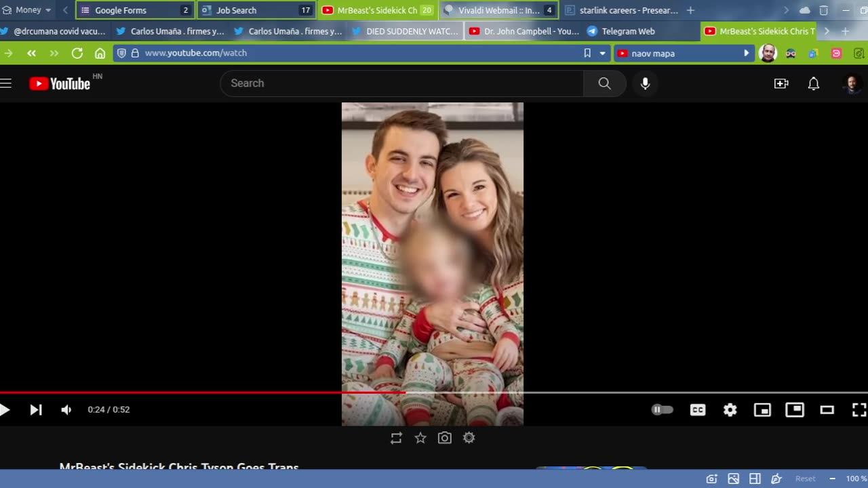
Task: Click the 'naov mapa' search field
Action: click(684, 53)
